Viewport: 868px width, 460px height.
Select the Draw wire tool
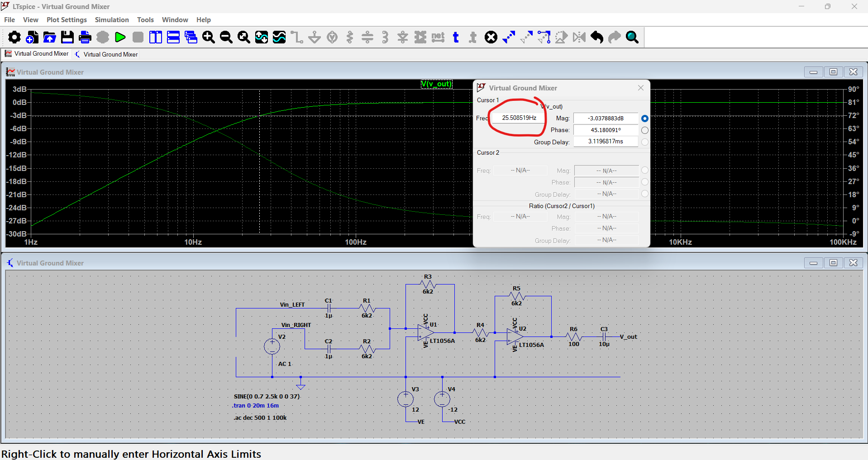pyautogui.click(x=297, y=37)
